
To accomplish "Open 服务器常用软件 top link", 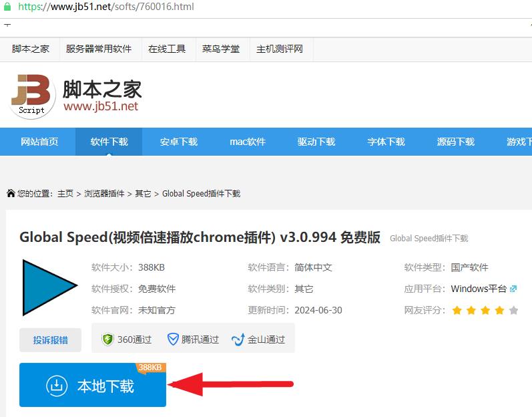I will point(99,49).
